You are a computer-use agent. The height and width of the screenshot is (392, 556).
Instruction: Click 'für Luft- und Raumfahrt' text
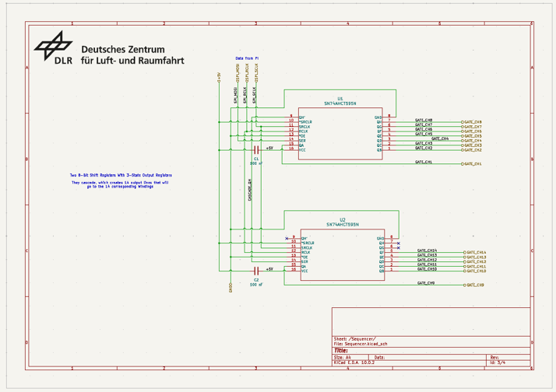132,61
